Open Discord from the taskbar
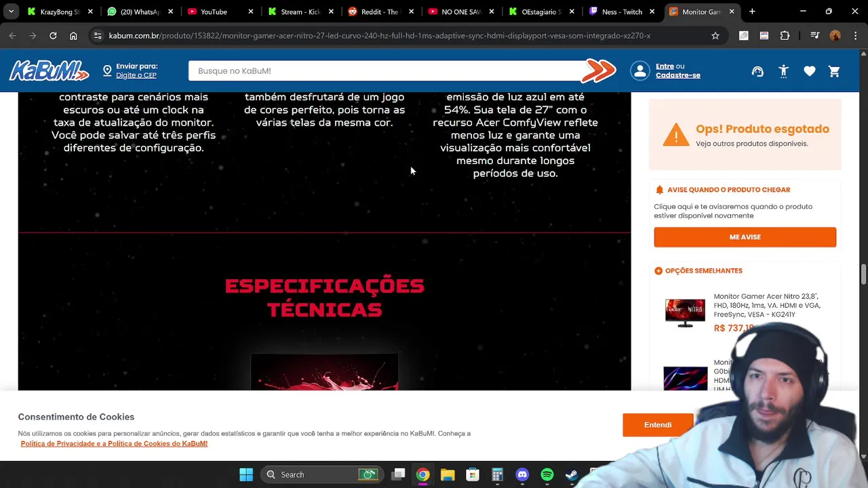The image size is (868, 488). coord(522,474)
